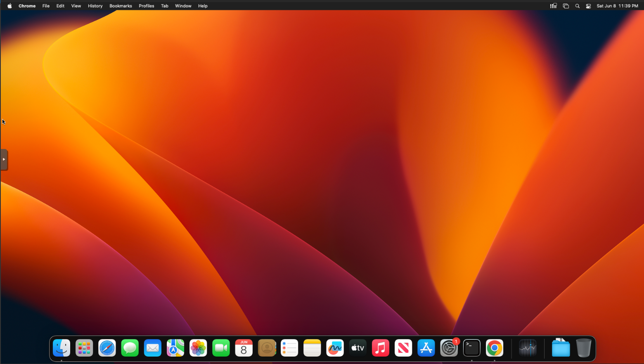
Task: Click the window-stack icon in menu bar
Action: tap(566, 6)
